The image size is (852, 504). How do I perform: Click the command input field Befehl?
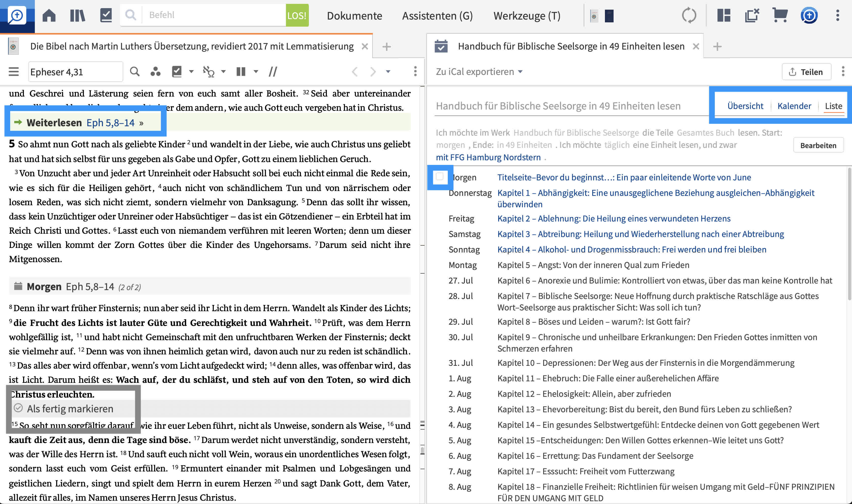tap(214, 15)
